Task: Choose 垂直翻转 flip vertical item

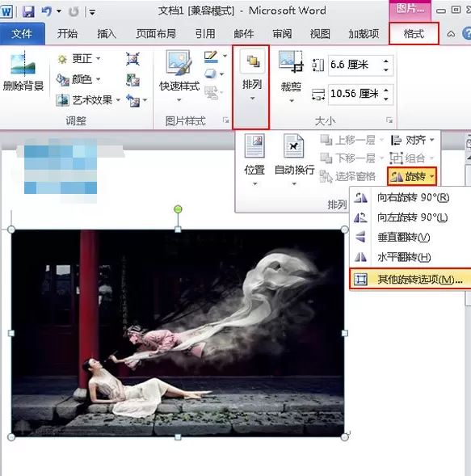Action: point(410,238)
